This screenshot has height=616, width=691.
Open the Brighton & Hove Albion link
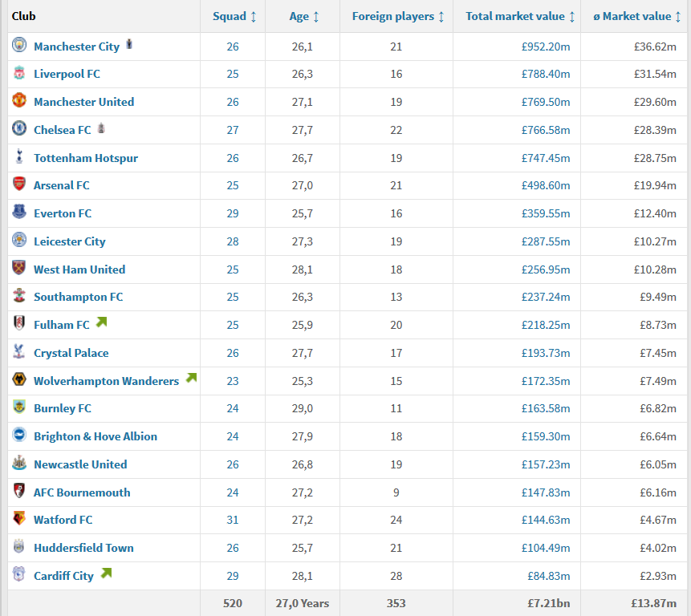(96, 436)
